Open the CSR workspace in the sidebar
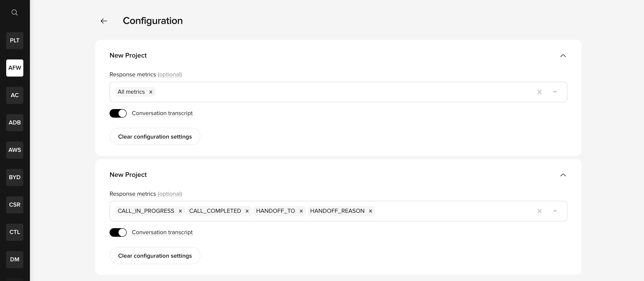The image size is (644, 281). click(x=15, y=205)
